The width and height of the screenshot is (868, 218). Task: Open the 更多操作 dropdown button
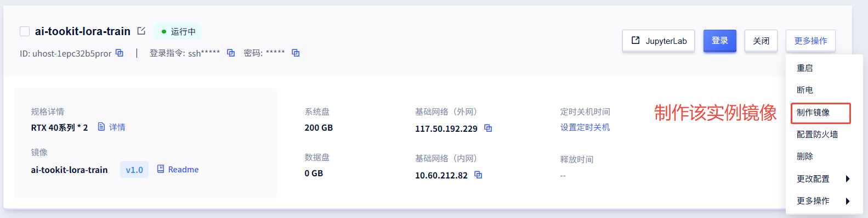(810, 41)
